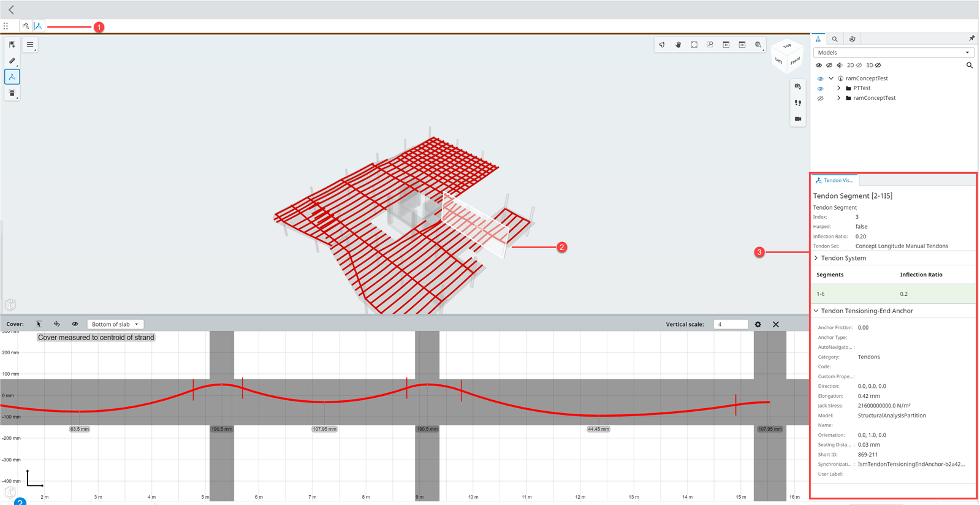Screen dimensions: 980x505
Task: Select the Measure ruler tool
Action: click(12, 61)
